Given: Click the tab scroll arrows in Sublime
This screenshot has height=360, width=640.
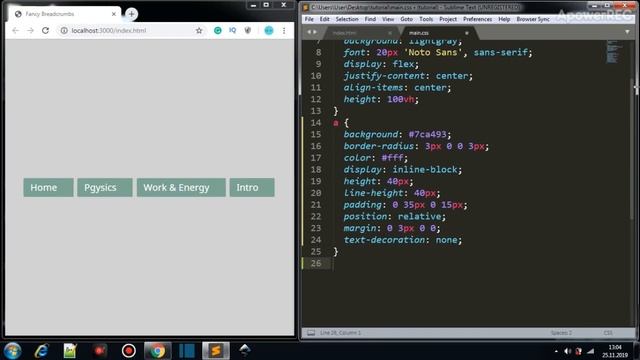Looking at the screenshot, I should coord(312,32).
